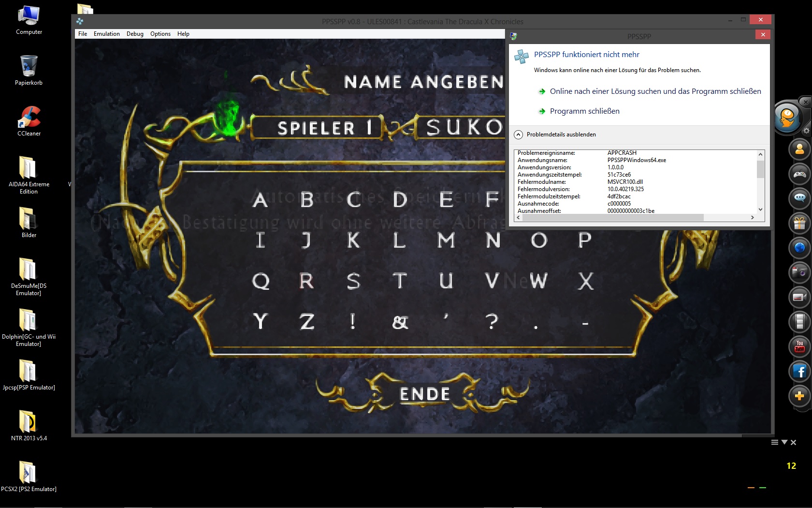Select the CCleaner desktop shortcut
Viewport: 812px width, 508px height.
(29, 121)
